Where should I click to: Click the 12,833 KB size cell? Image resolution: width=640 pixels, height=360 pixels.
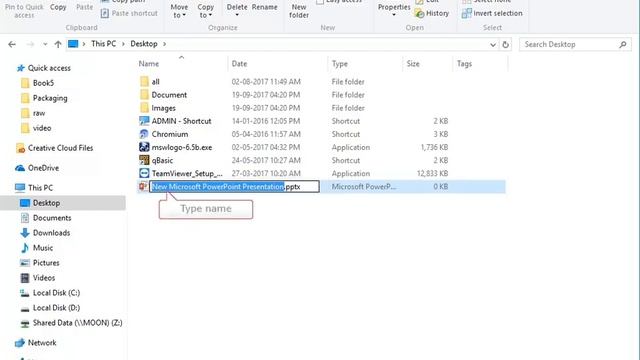[432, 173]
